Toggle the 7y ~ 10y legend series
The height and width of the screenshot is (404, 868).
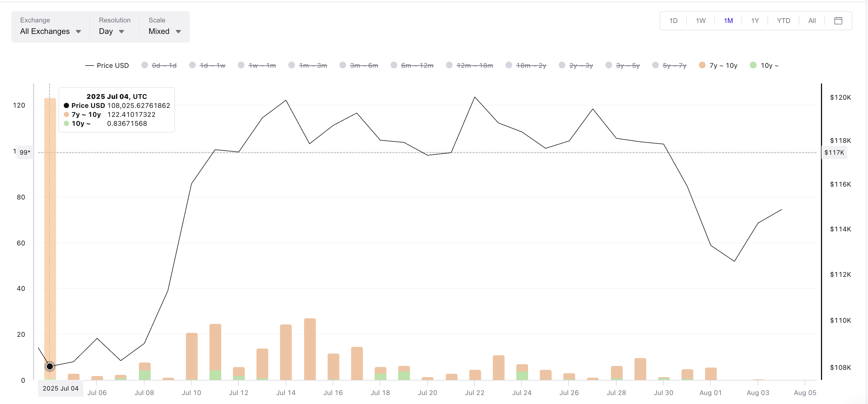click(x=723, y=66)
